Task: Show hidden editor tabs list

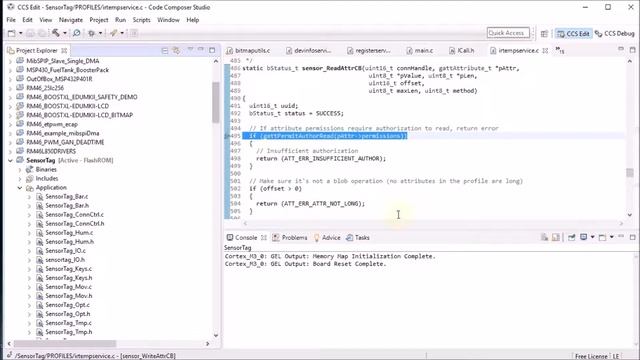Action: [560, 51]
